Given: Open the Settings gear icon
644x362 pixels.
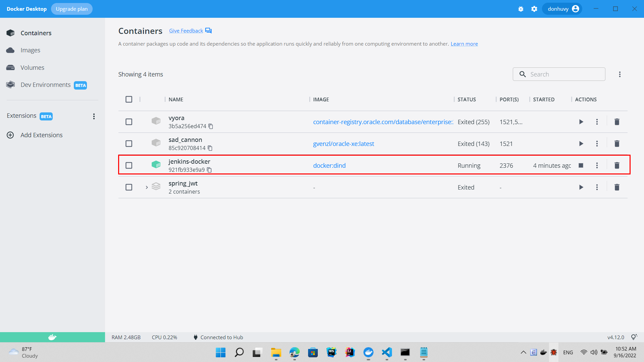Looking at the screenshot, I should [534, 9].
